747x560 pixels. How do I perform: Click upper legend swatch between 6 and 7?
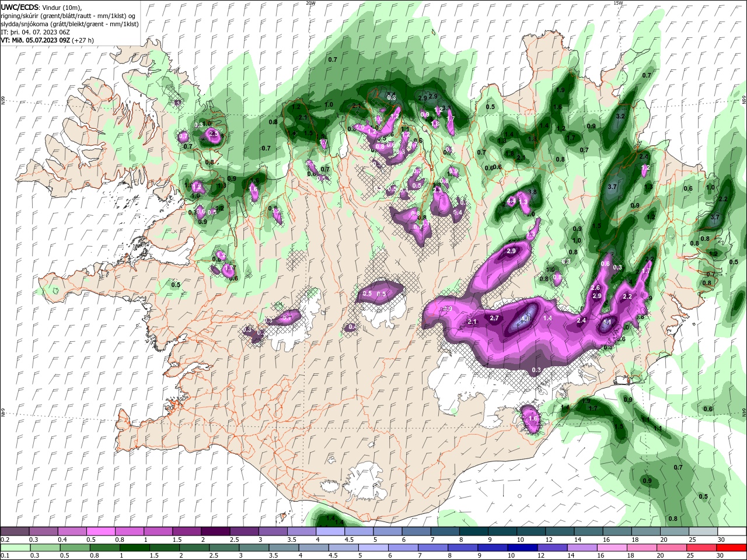(x=416, y=531)
